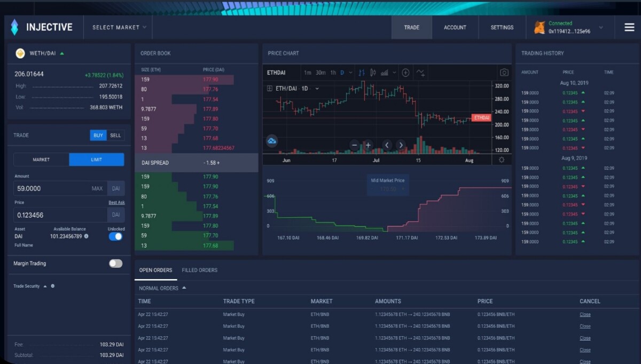Screen dimensions: 641x364
Task: Enable the Margin Trading switch
Action: (x=115, y=263)
